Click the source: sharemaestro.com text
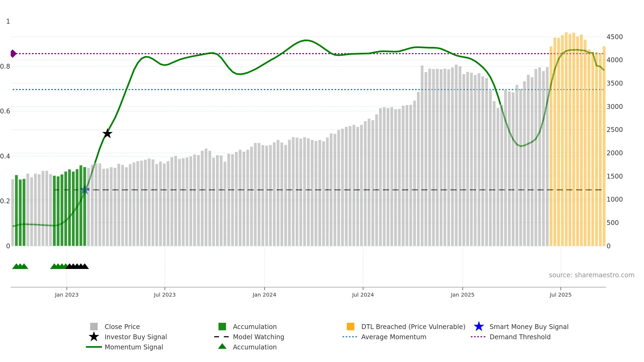The width and height of the screenshot is (644, 362). 591,275
